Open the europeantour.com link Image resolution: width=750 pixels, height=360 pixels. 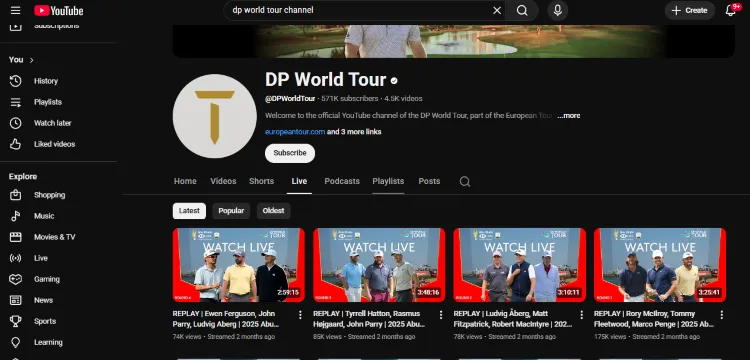pyautogui.click(x=295, y=132)
